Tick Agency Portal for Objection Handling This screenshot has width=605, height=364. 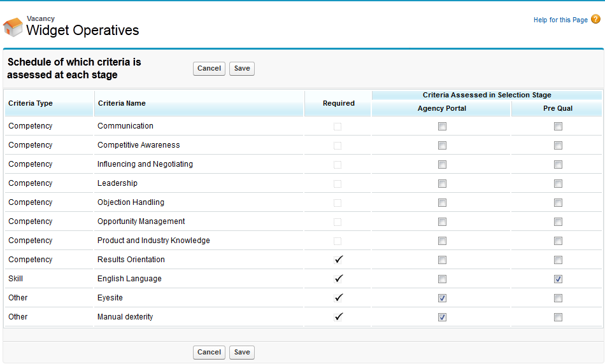pos(442,202)
